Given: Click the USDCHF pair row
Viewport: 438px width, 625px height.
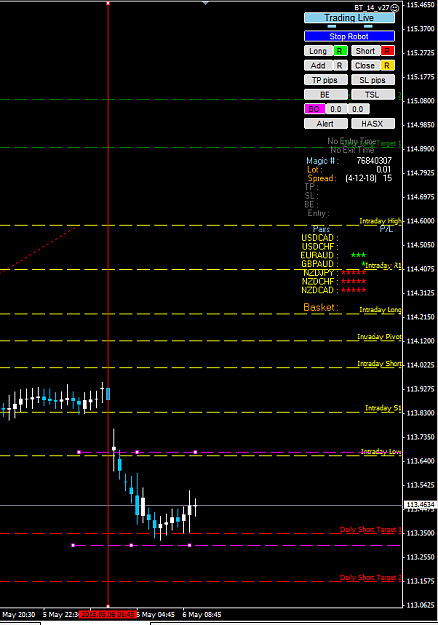Looking at the screenshot, I should [320, 247].
